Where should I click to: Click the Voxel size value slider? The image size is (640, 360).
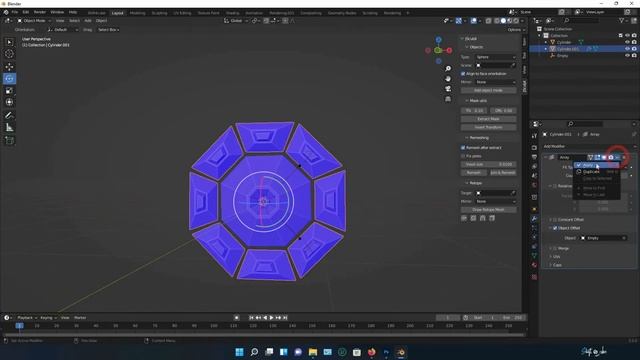coord(489,164)
